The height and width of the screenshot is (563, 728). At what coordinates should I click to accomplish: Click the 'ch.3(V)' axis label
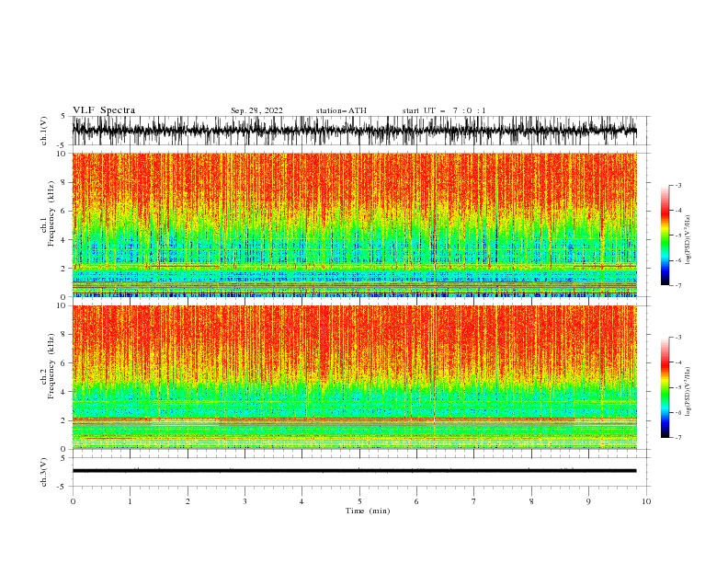click(44, 472)
